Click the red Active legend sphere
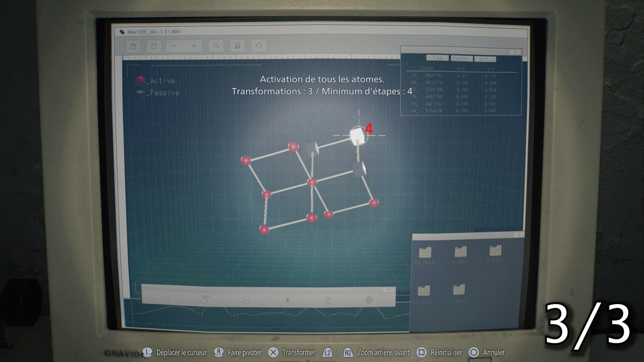Screen dimensions: 644x362 (x=140, y=80)
